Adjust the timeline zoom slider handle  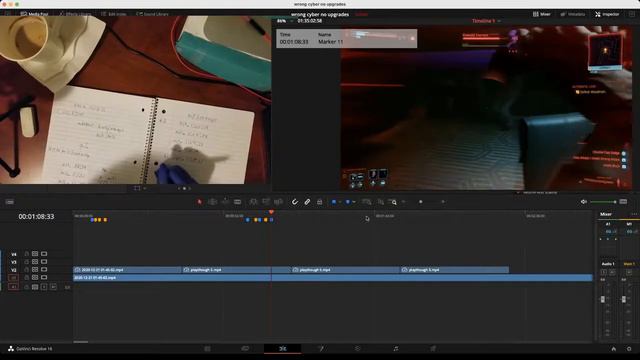click(x=421, y=202)
